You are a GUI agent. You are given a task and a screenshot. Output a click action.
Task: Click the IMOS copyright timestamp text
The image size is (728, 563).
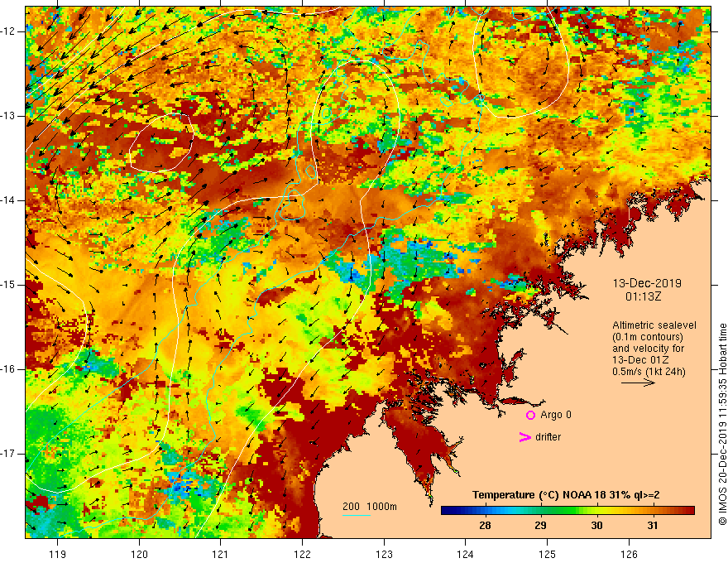click(x=722, y=425)
